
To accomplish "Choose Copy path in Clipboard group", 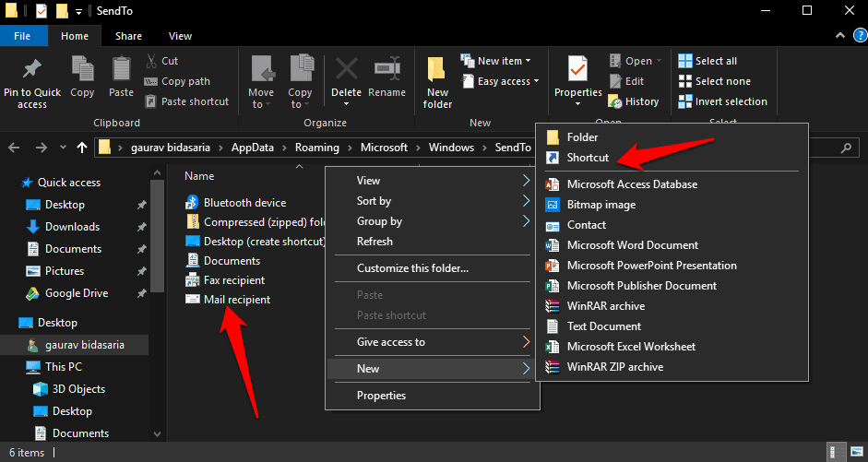I will (x=177, y=81).
